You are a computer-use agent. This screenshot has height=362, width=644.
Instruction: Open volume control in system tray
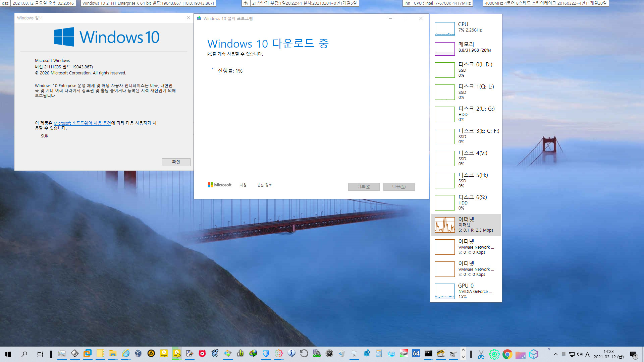click(580, 354)
